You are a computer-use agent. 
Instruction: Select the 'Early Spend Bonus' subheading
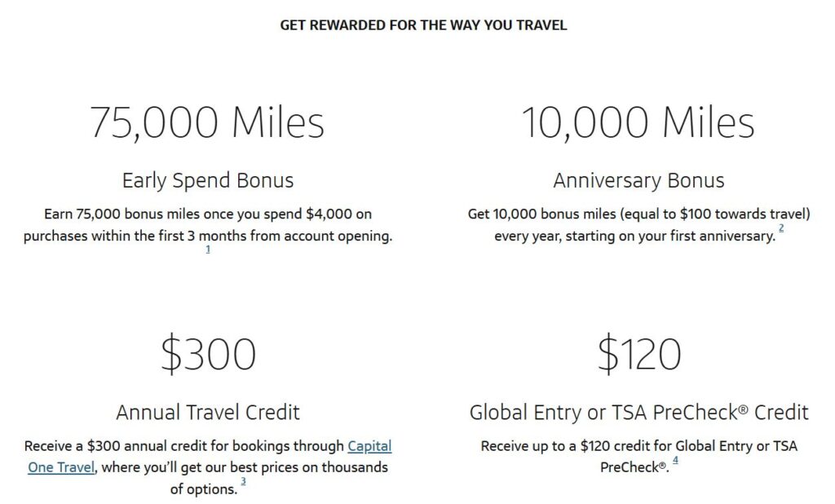(x=208, y=179)
